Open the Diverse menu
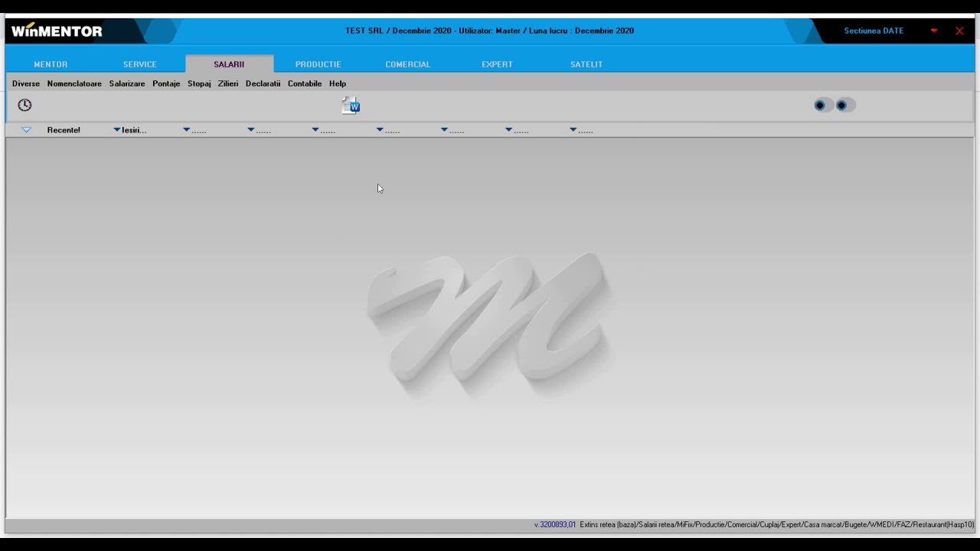Viewport: 980px width, 551px height. pos(26,83)
